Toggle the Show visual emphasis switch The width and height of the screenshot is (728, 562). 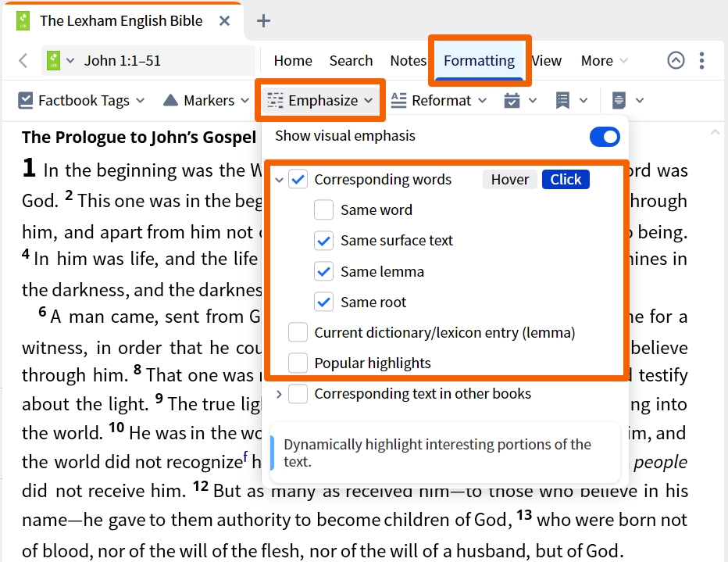click(605, 137)
